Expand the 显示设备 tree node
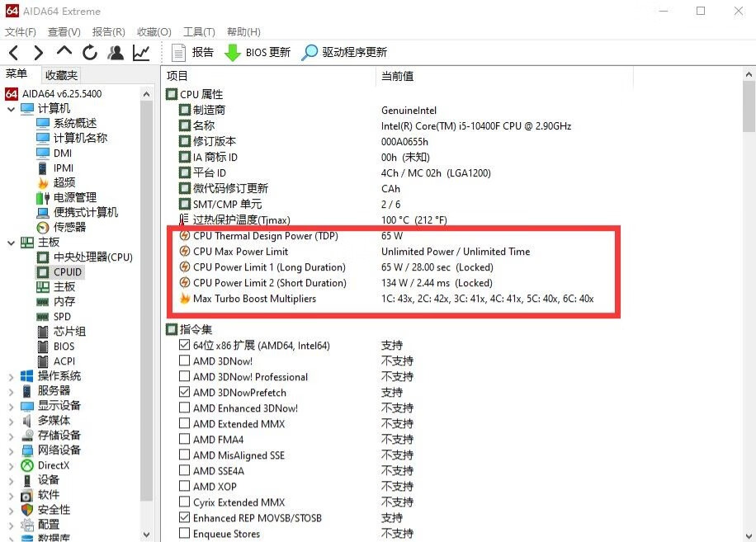This screenshot has width=756, height=542. point(11,407)
